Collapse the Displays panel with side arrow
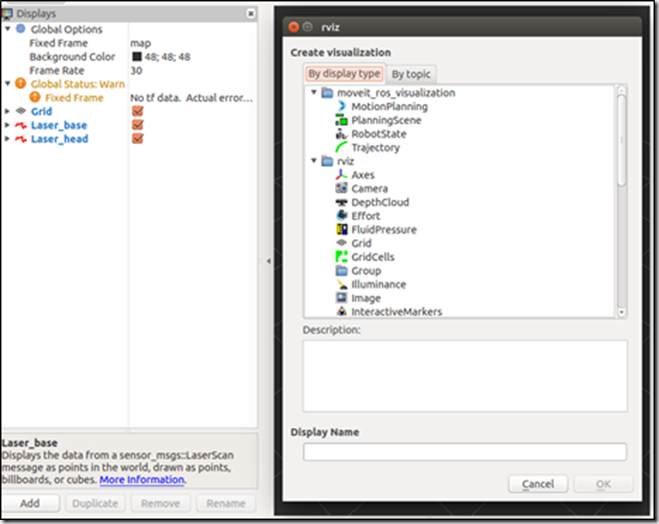This screenshot has width=659, height=524. [x=269, y=261]
